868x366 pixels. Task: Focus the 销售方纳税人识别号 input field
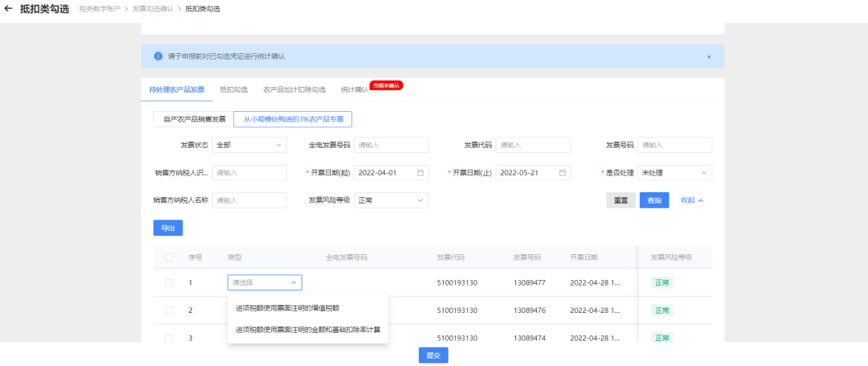pyautogui.click(x=250, y=173)
